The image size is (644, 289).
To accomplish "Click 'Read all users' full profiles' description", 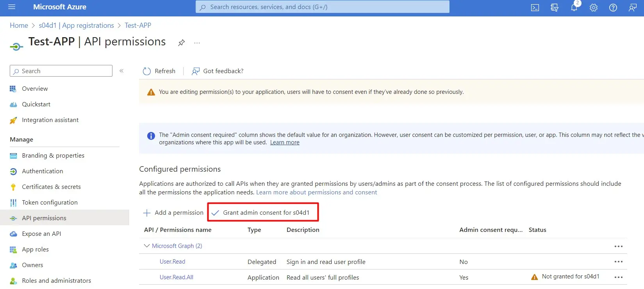I will tap(323, 278).
